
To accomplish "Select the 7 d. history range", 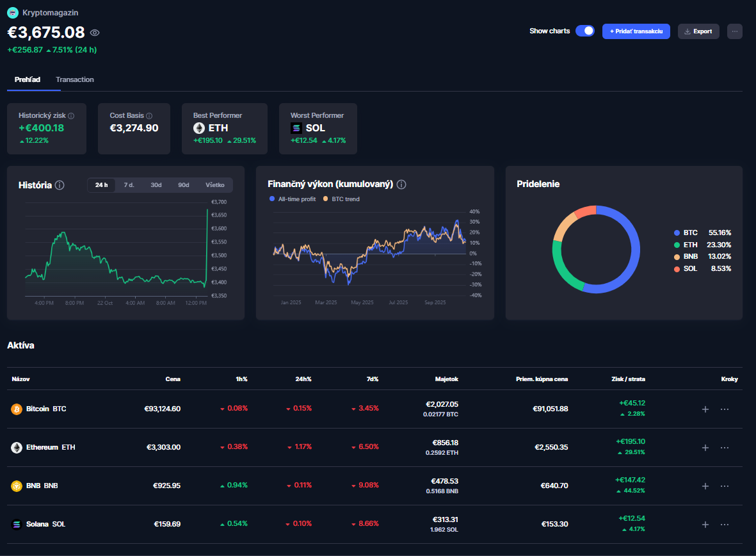I will [129, 185].
